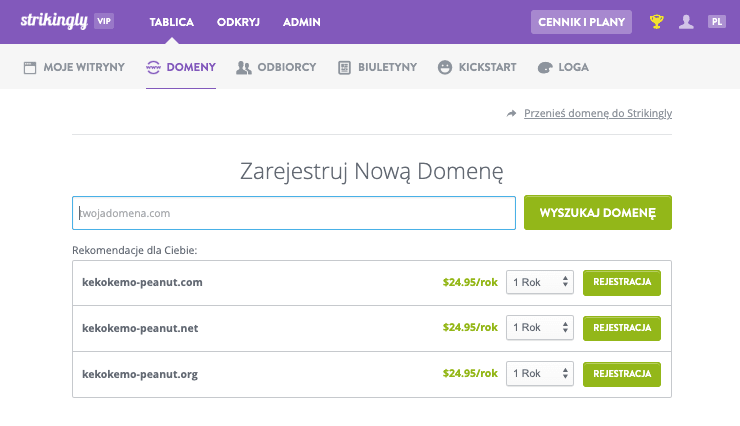This screenshot has width=740, height=426.
Task: Open the Tablica menu
Action: pos(171,22)
